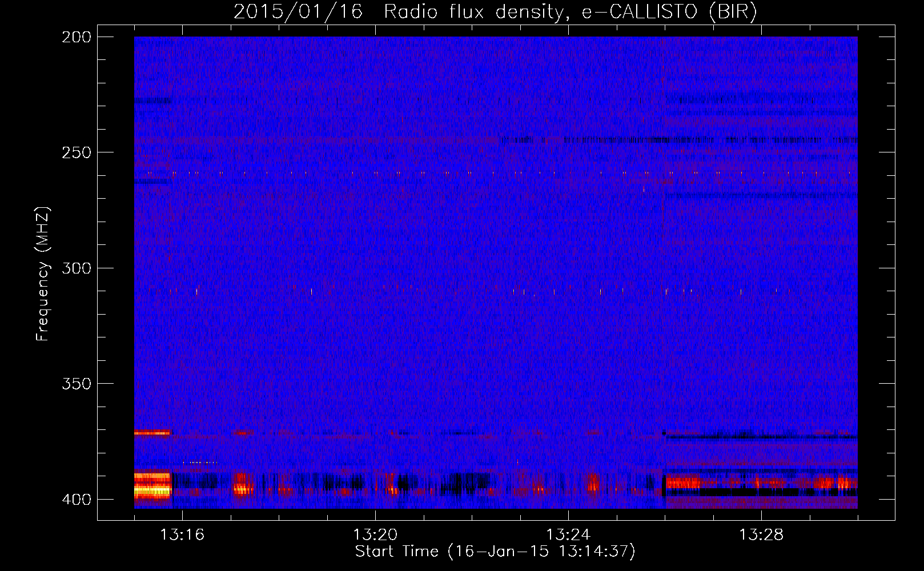Select the 200 frequency tick label
The image size is (924, 571).
coord(77,37)
